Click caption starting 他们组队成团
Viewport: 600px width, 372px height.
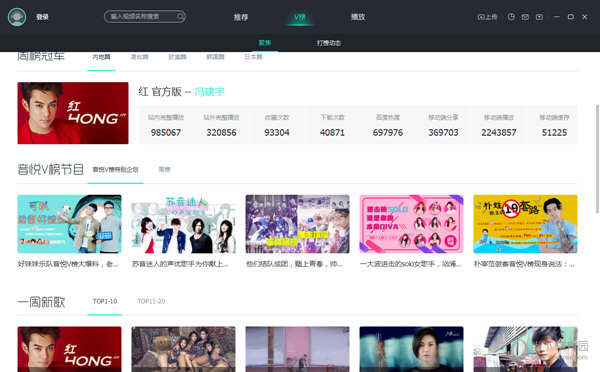click(294, 264)
